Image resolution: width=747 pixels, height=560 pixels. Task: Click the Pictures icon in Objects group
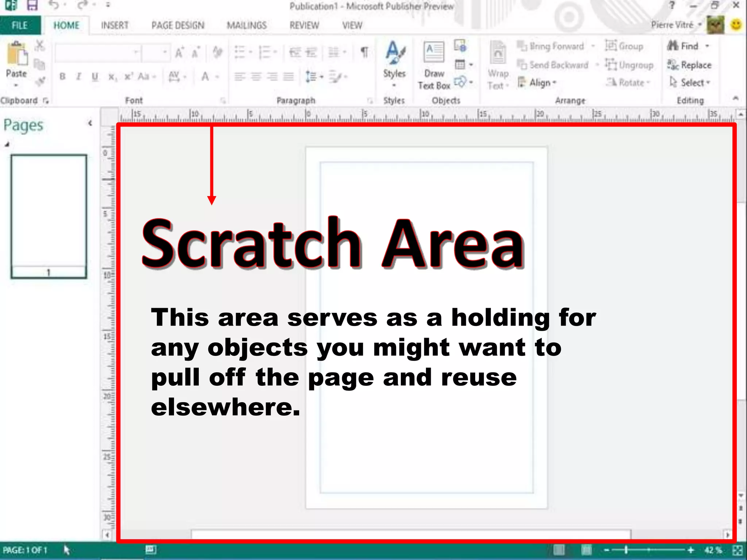click(460, 46)
